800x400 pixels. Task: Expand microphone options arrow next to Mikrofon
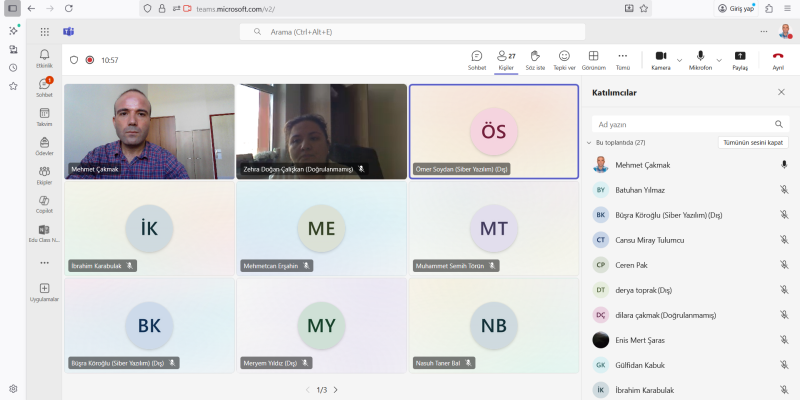[x=719, y=60]
